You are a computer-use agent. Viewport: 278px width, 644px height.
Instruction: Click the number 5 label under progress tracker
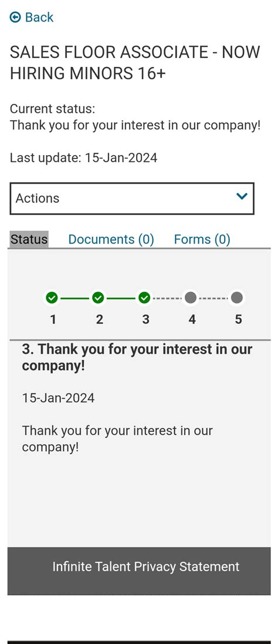click(238, 319)
